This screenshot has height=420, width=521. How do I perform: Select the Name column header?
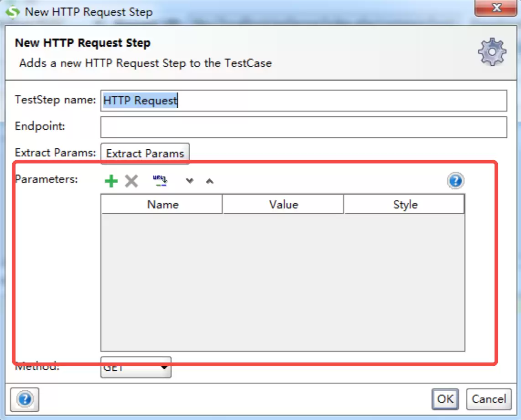[x=162, y=204]
